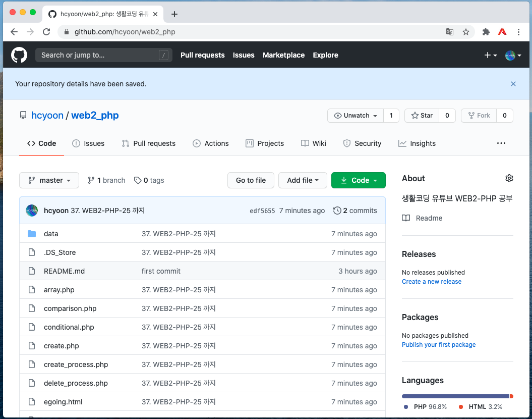Click the Go to file button
Viewport: 532px width, 419px height.
point(251,180)
